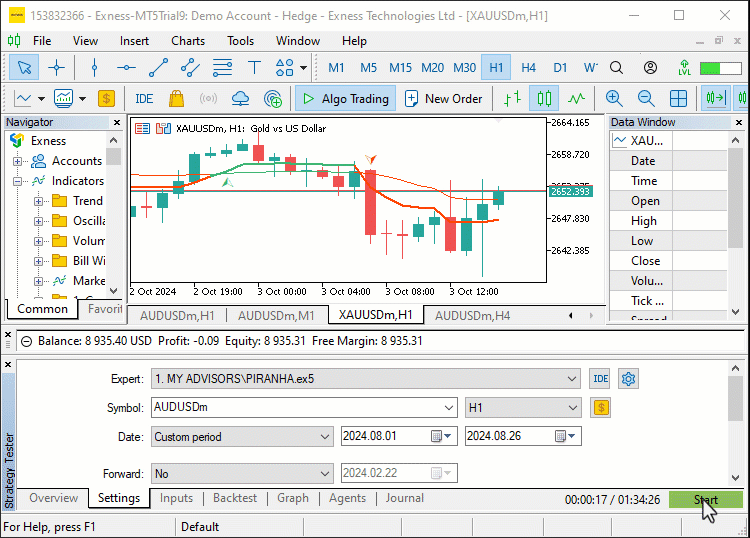Expand the Trend folder

pyautogui.click(x=38, y=201)
